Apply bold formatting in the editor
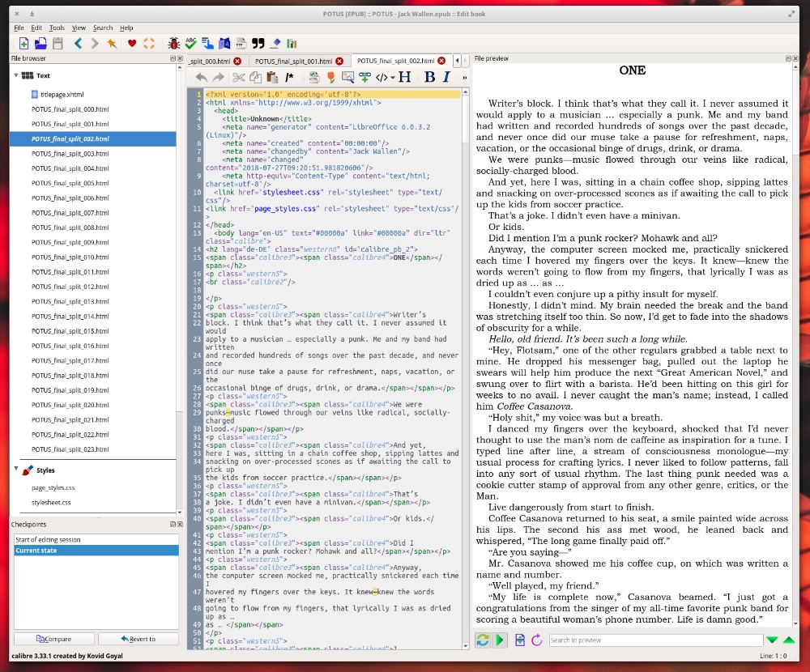The width and height of the screenshot is (810, 672). pos(430,78)
